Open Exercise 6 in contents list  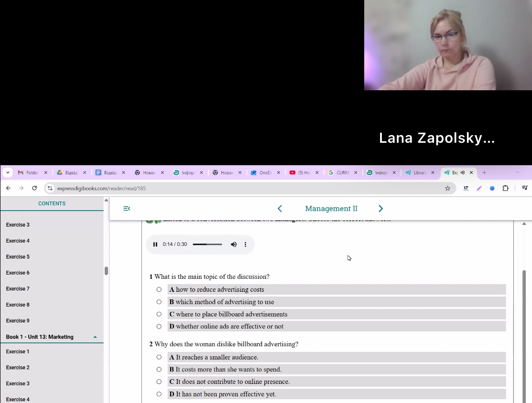[x=18, y=273]
